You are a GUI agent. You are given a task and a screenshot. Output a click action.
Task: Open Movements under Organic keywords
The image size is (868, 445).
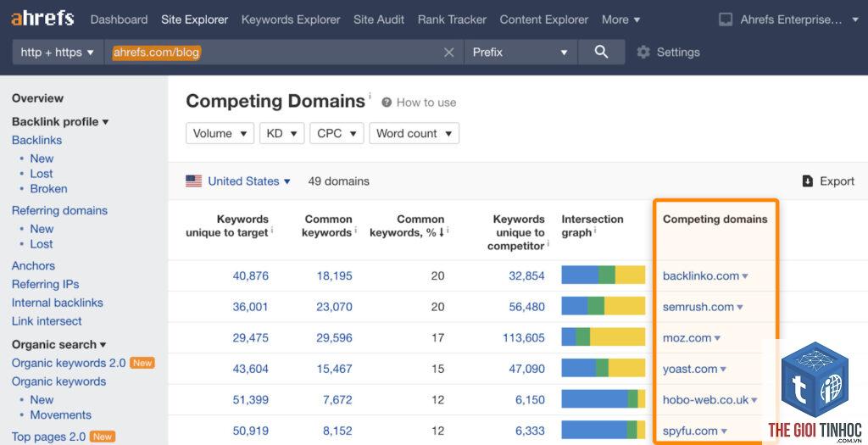[60, 414]
